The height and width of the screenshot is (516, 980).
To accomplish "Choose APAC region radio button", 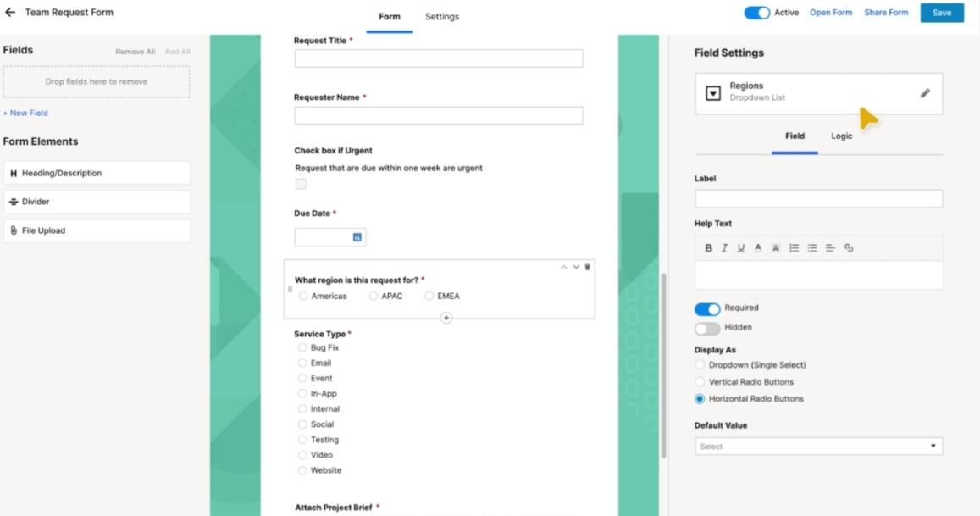I will point(374,296).
